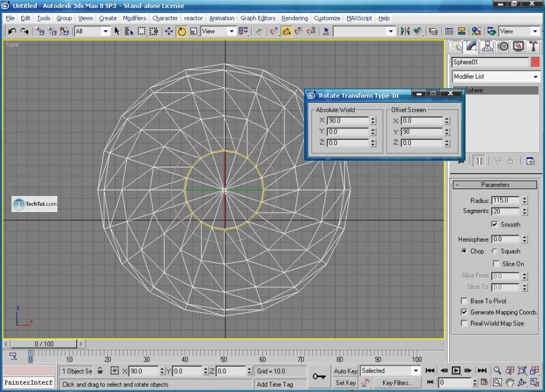The image size is (545, 392).
Task: Pick the Select Object arrow tool
Action: [117, 32]
